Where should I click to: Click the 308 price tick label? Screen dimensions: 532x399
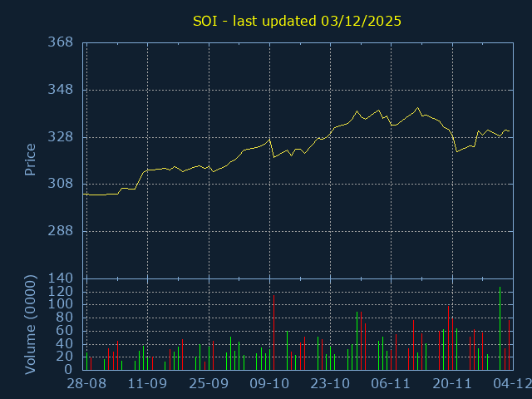pyautogui.click(x=60, y=184)
